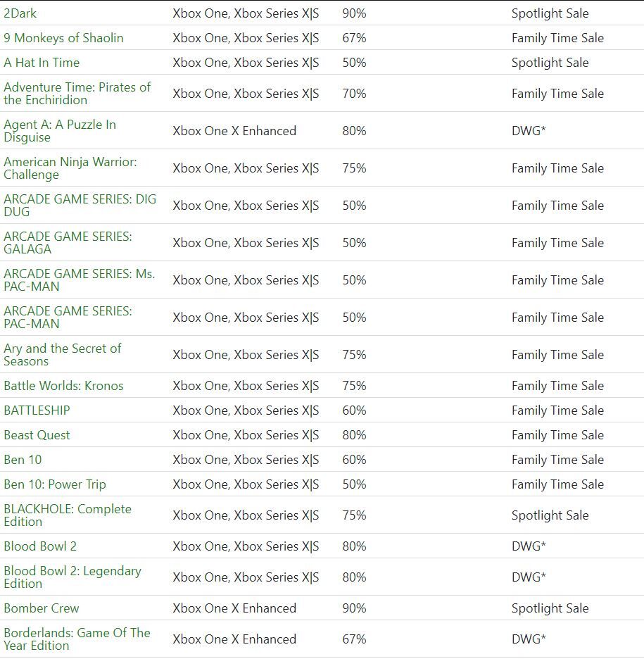The height and width of the screenshot is (659, 644).
Task: Select 80% discount in Beast Quest row
Action: click(x=354, y=435)
